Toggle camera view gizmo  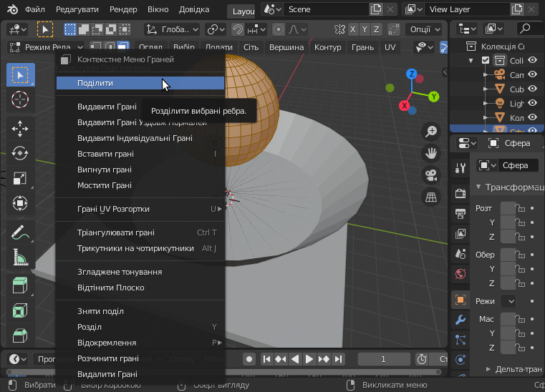(431, 175)
